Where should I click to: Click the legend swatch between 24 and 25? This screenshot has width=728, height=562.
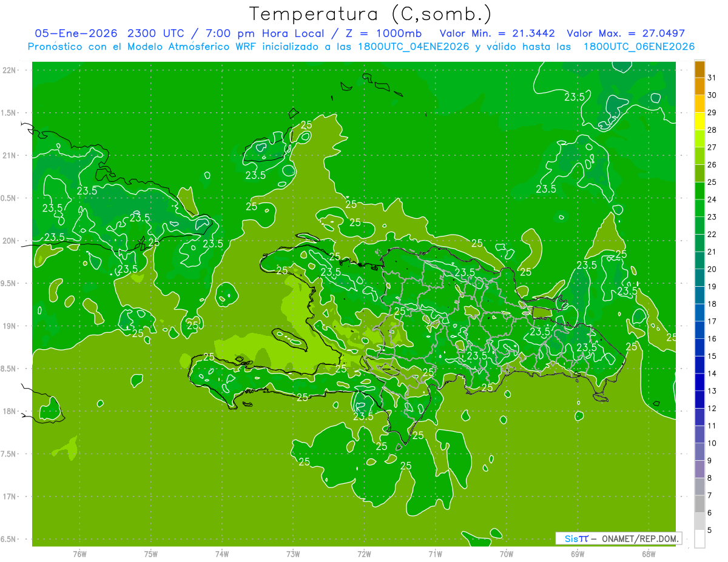[699, 191]
